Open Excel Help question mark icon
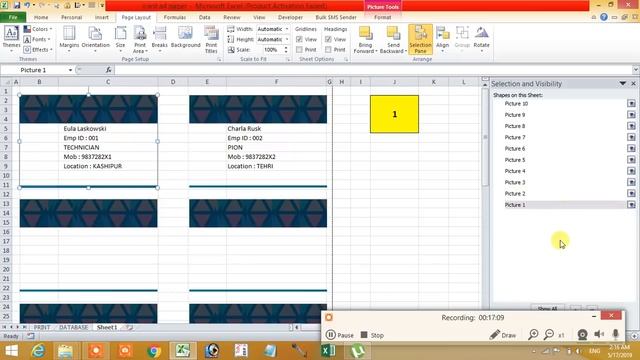Image resolution: width=640 pixels, height=360 pixels. pos(604,17)
